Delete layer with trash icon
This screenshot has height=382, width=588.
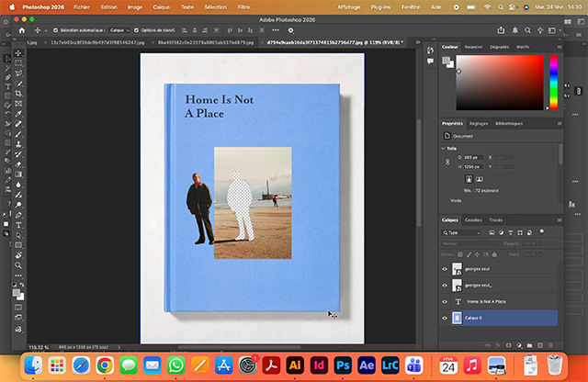click(x=550, y=345)
